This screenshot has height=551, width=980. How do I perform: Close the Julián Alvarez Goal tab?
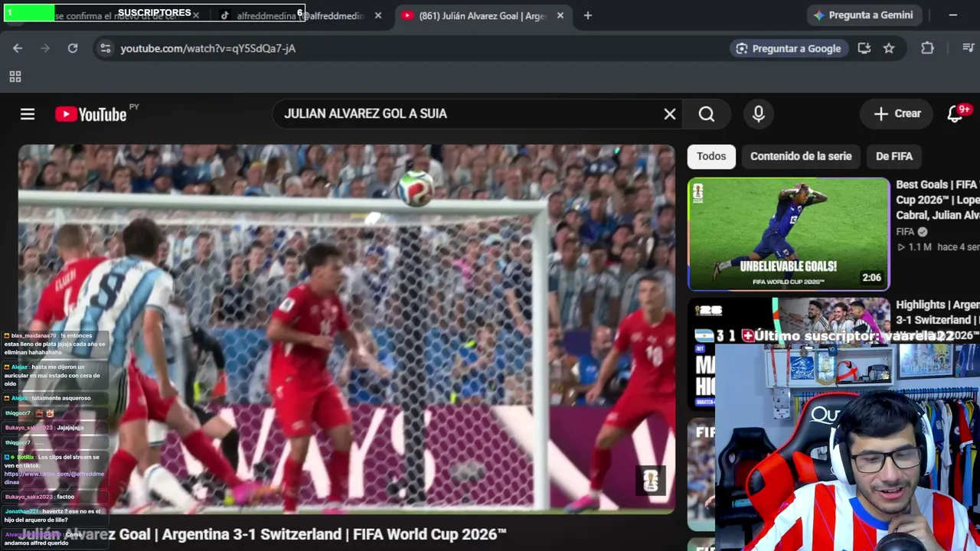pyautogui.click(x=560, y=15)
